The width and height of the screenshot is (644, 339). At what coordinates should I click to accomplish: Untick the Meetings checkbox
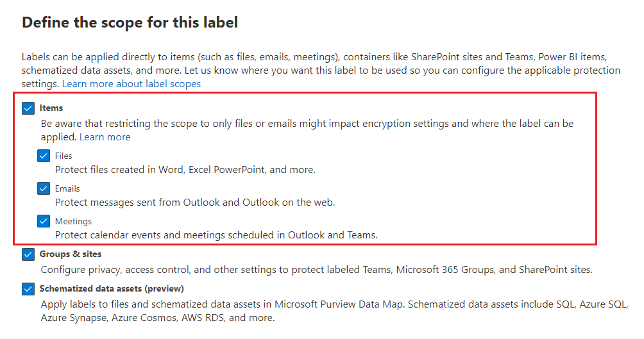44,221
